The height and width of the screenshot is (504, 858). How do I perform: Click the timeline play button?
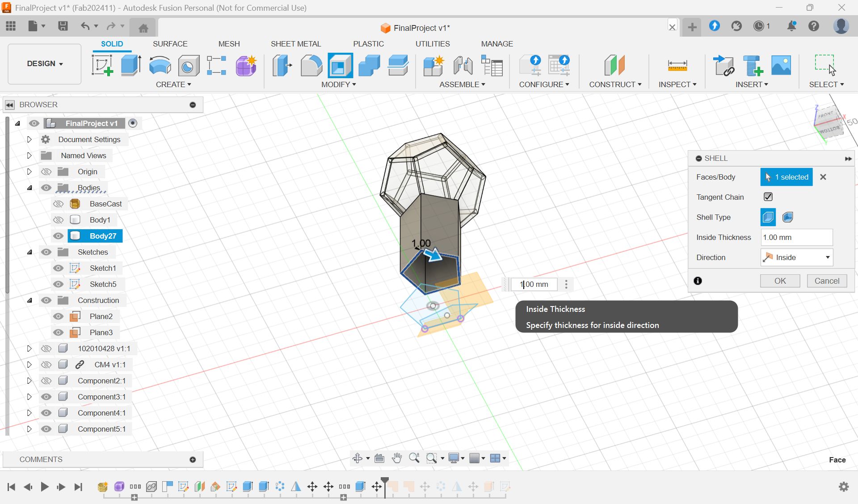pos(45,487)
